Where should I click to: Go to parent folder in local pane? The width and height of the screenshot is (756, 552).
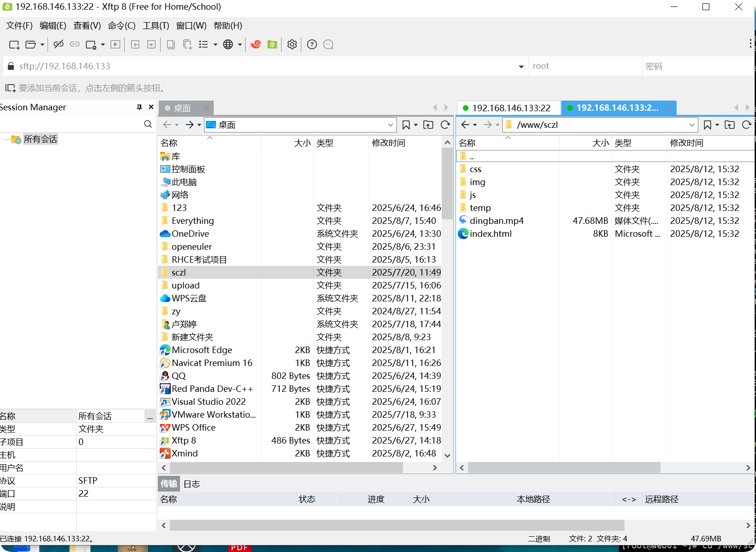click(x=428, y=125)
